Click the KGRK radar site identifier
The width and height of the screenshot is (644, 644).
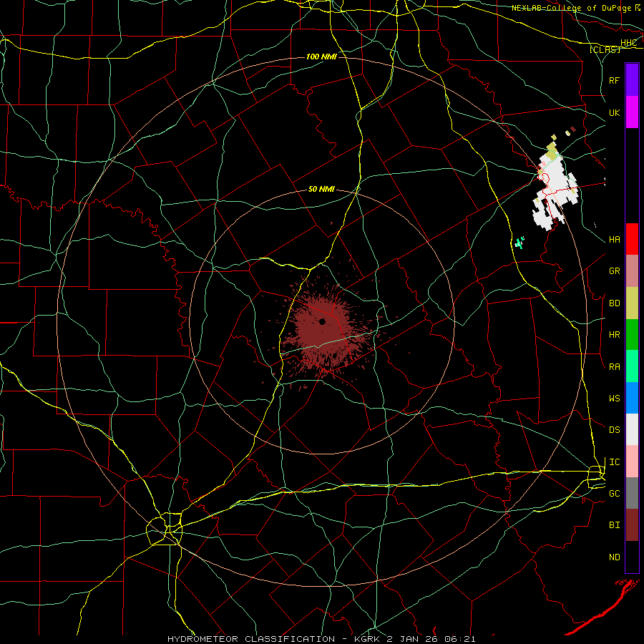click(368, 639)
